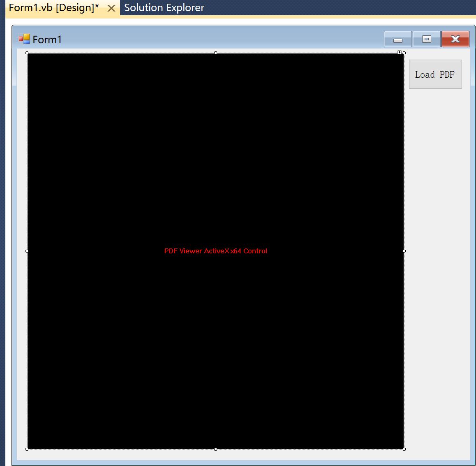Viewport: 476px width, 466px height.
Task: Click the top-left resize handle of PDF control
Action: pyautogui.click(x=27, y=53)
